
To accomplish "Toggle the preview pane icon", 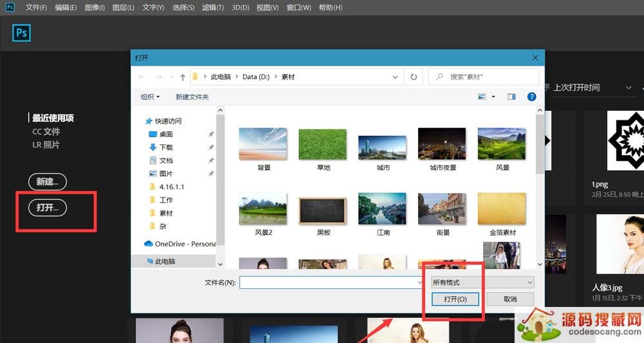I will pyautogui.click(x=511, y=97).
